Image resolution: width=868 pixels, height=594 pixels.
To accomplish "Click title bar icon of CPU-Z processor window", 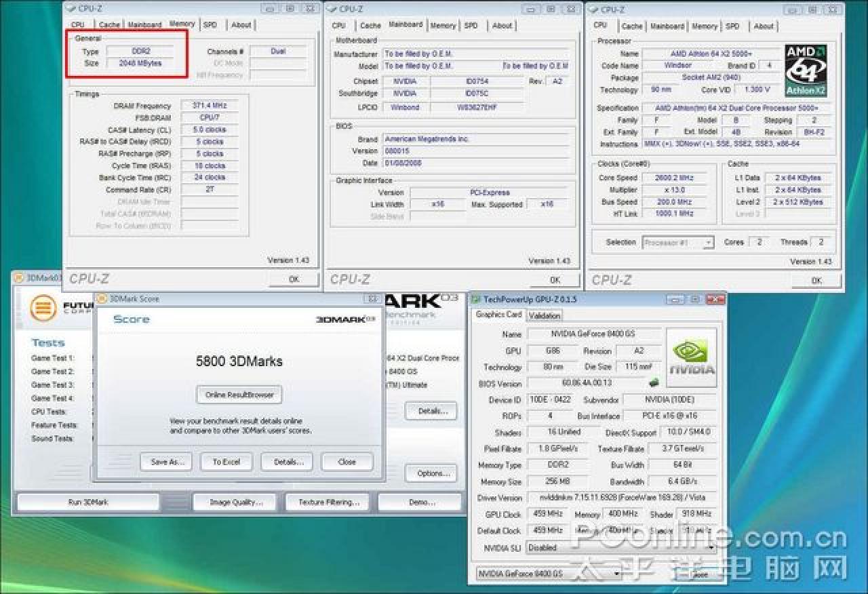I will tap(593, 9).
